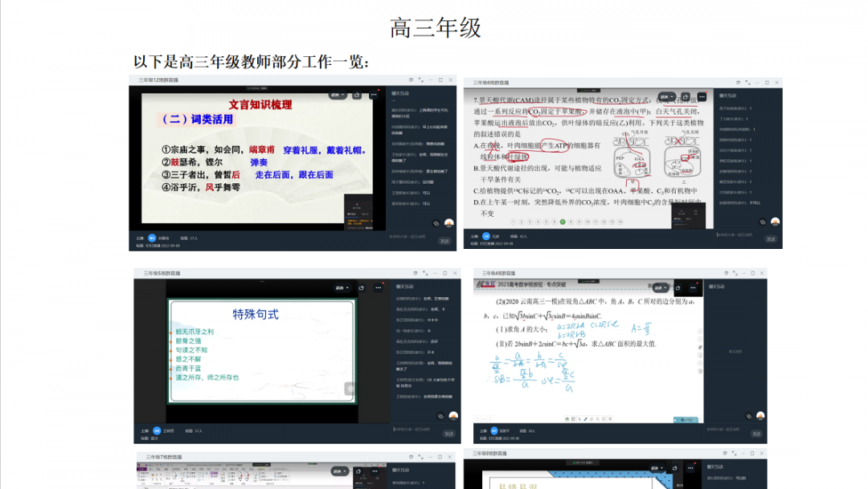Viewport: 868px width, 489px height.
Task: Click the mini-window icon in 三年级6班群直播 title bar
Action: [737, 83]
